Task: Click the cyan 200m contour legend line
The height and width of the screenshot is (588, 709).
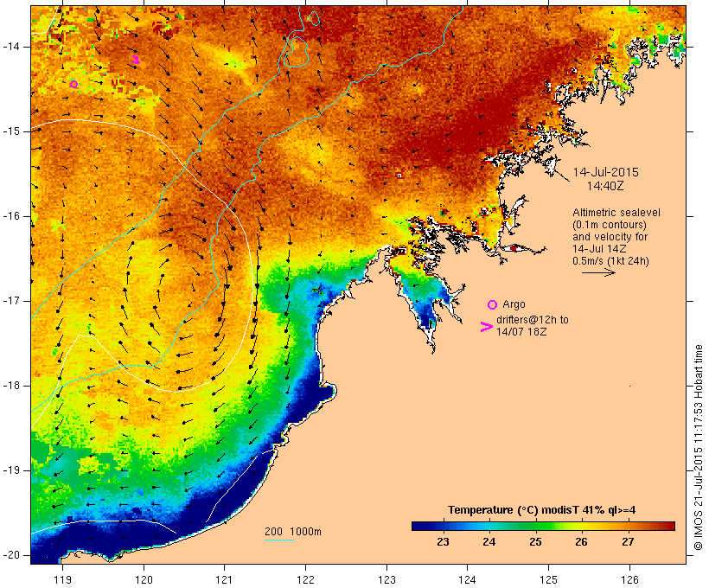Action: [x=279, y=540]
